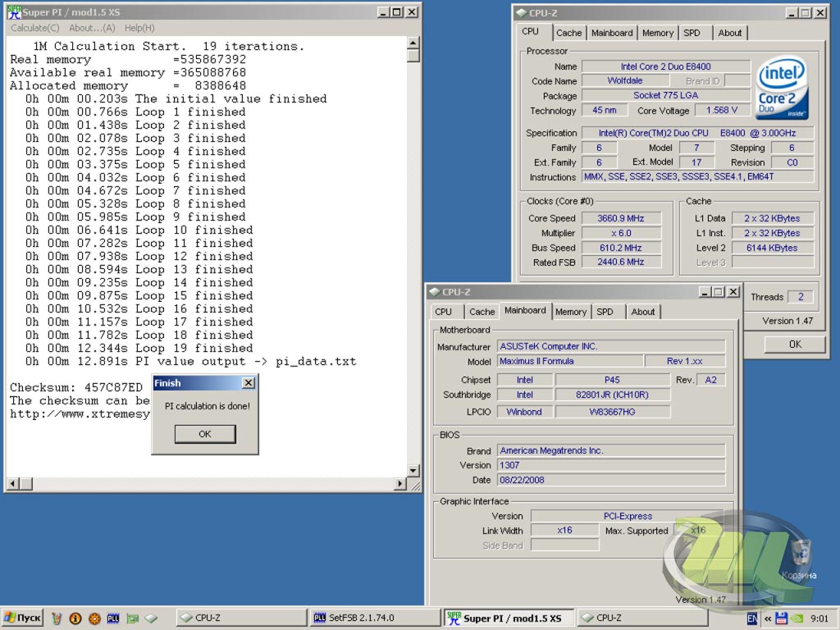The image size is (840, 630).
Task: Open the green board quick launch icon
Action: [x=132, y=619]
